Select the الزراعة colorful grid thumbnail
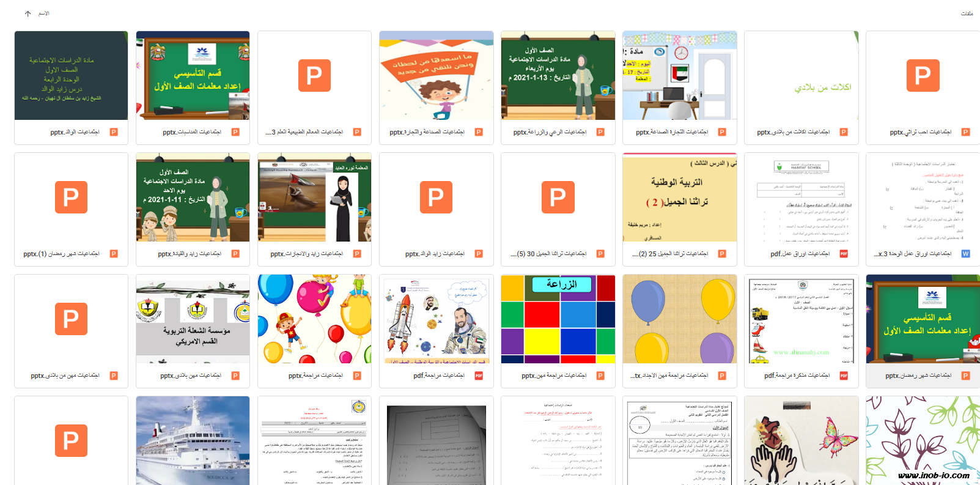This screenshot has width=980, height=485. click(x=558, y=319)
